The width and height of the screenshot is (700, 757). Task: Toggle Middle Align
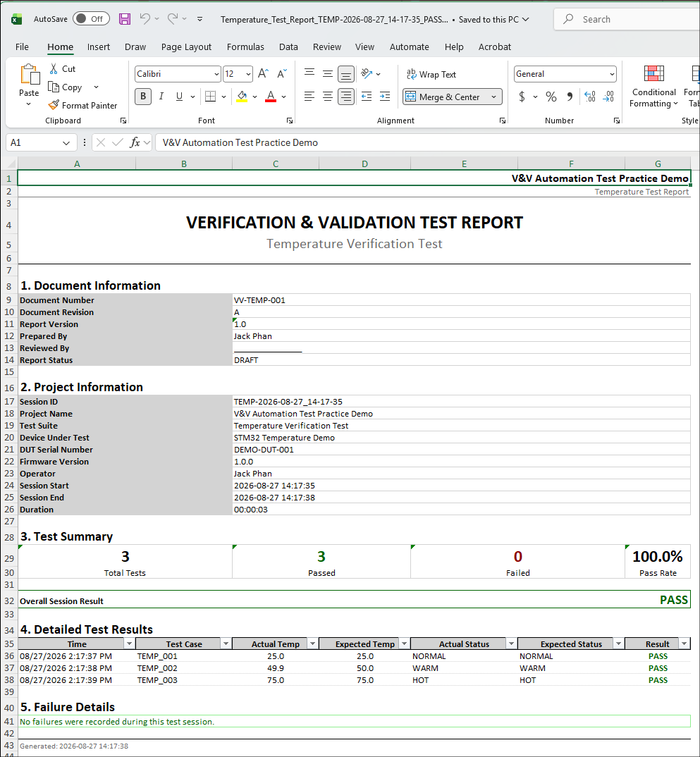point(328,73)
